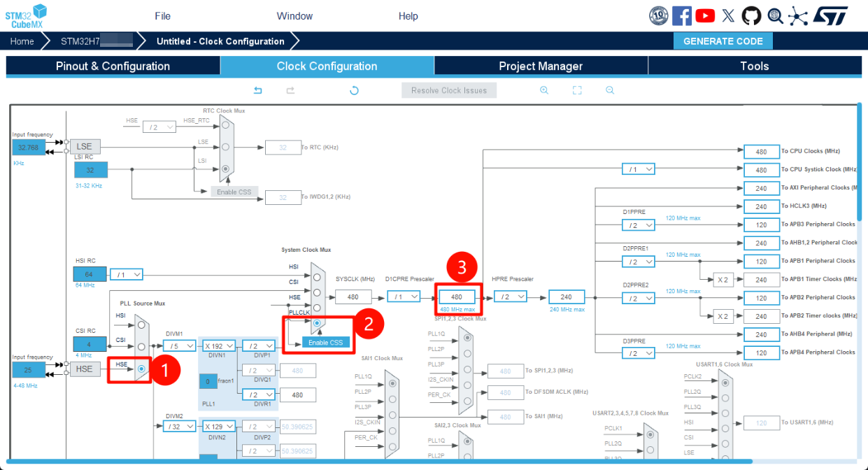Click the GENERATE CODE button

[723, 41]
